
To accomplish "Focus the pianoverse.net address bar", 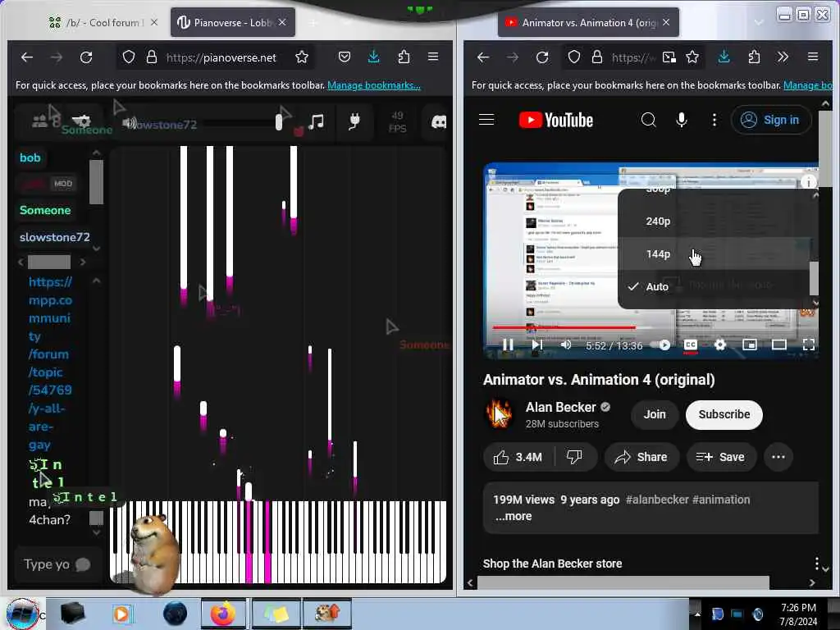I will 221,57.
